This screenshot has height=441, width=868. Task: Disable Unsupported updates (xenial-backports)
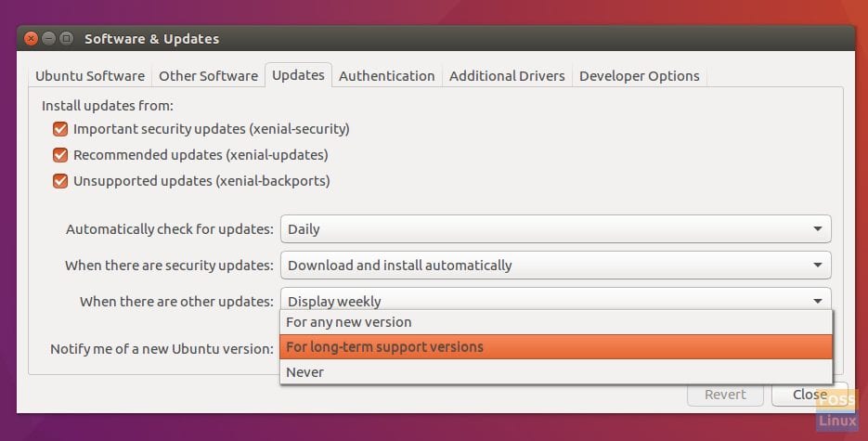[x=60, y=181]
